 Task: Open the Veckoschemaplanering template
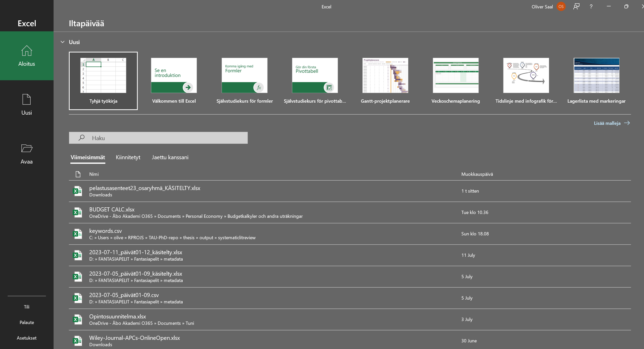(x=456, y=81)
